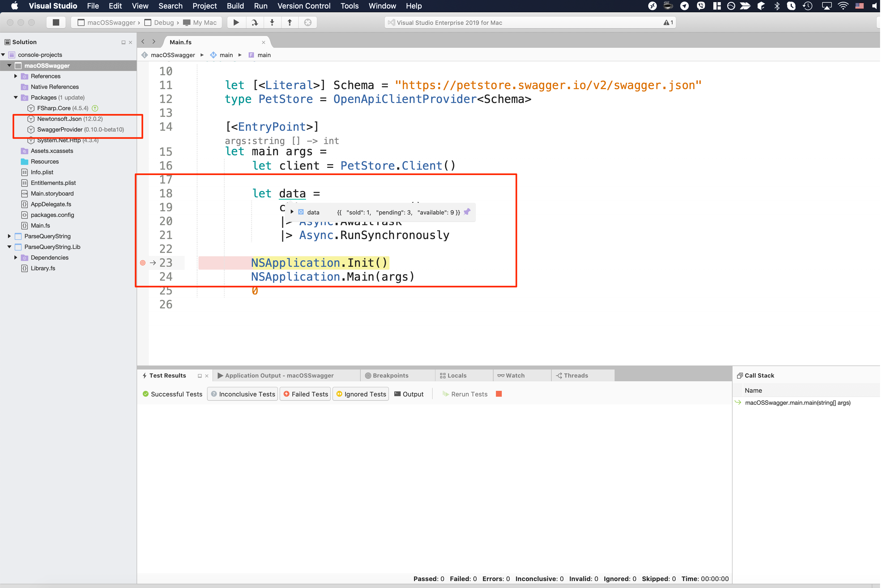Click the red square next to Rerun Tests
The width and height of the screenshot is (891, 588).
click(499, 394)
